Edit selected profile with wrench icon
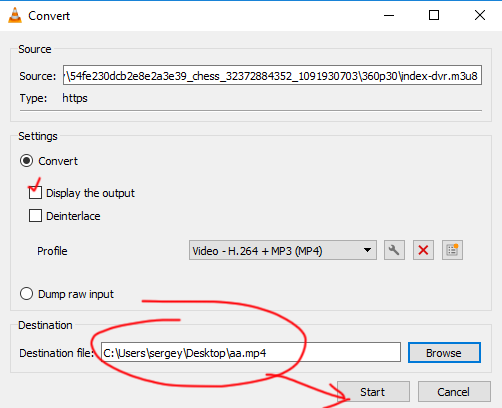 click(394, 250)
